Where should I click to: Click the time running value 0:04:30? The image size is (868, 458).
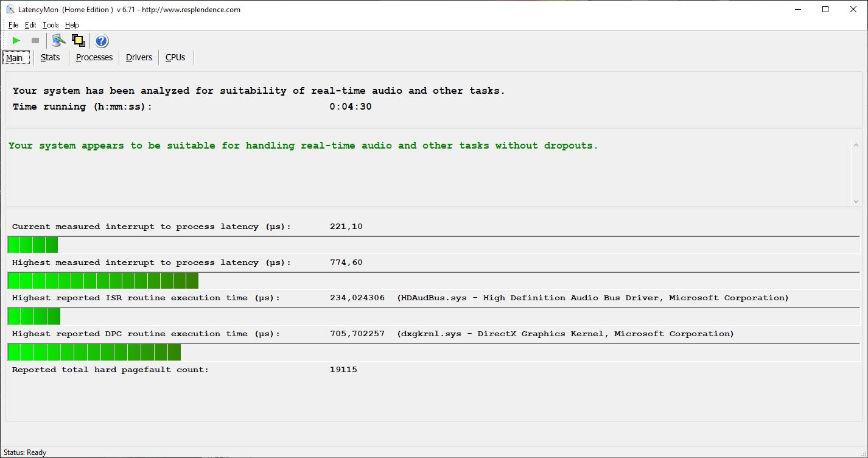tap(351, 107)
